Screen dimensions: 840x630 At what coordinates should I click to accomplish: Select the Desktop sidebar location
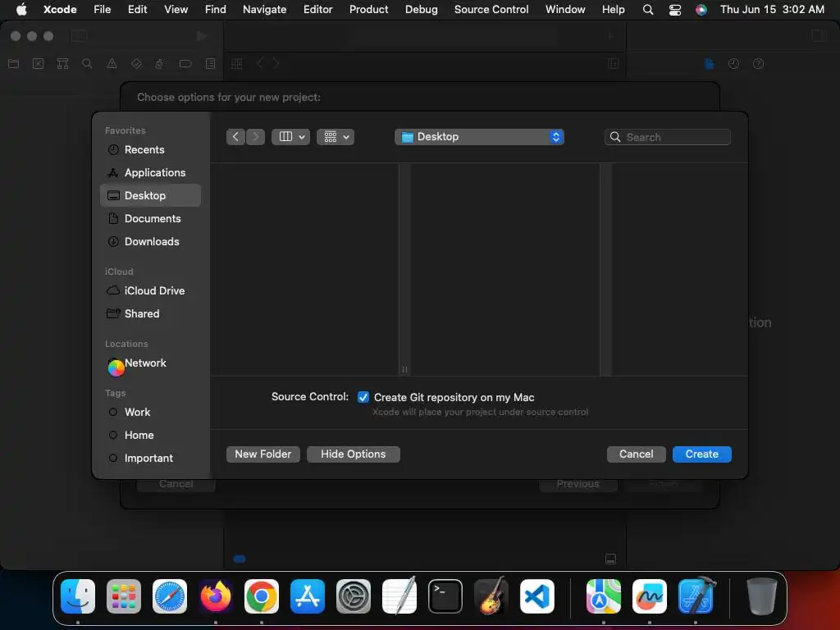(150, 195)
